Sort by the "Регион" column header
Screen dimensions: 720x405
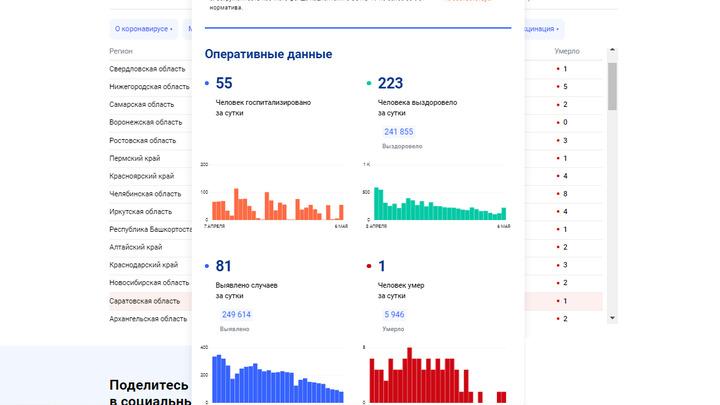coord(121,51)
